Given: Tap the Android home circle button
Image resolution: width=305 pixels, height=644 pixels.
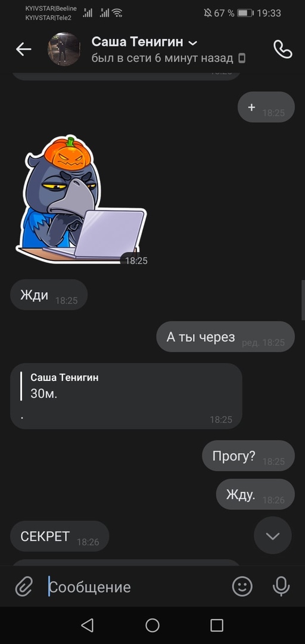Looking at the screenshot, I should point(152,625).
